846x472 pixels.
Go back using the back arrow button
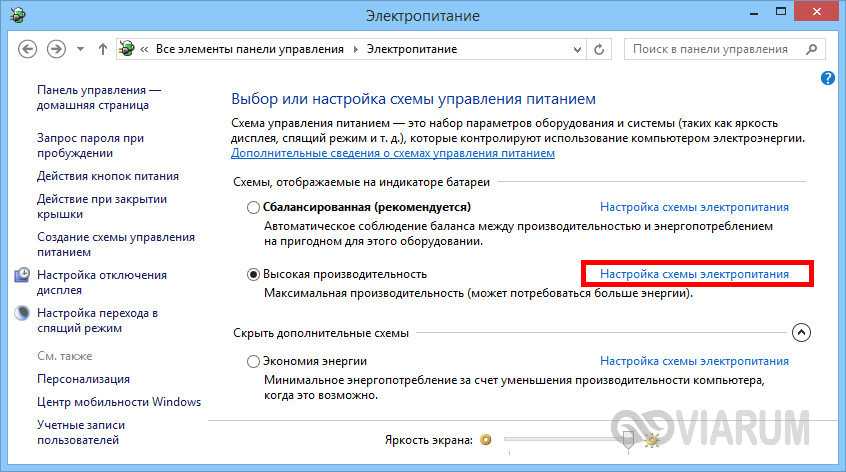click(x=28, y=49)
